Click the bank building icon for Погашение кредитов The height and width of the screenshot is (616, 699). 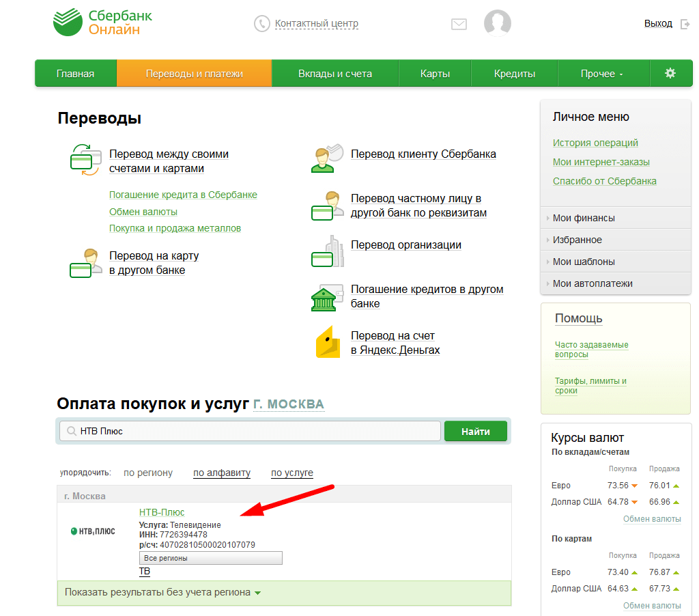(327, 297)
